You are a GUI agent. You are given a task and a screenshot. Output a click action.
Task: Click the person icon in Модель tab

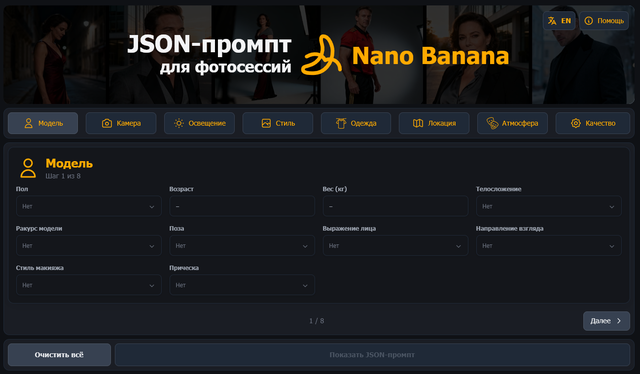(x=28, y=123)
